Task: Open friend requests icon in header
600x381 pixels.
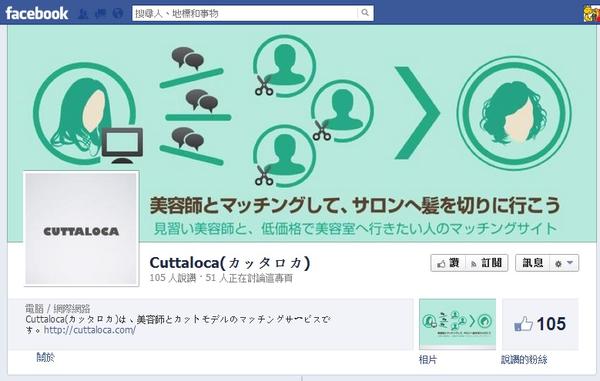Action: point(83,14)
